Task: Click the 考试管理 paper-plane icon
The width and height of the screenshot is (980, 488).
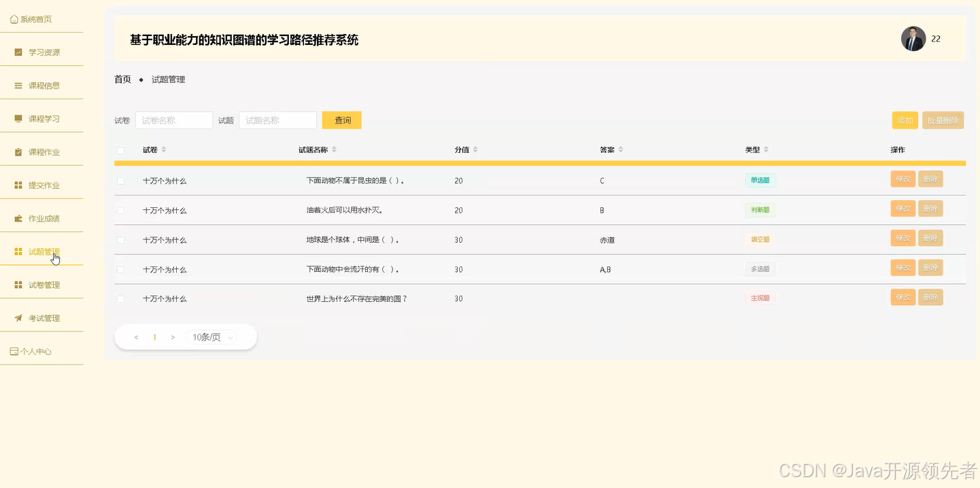Action: [18, 317]
